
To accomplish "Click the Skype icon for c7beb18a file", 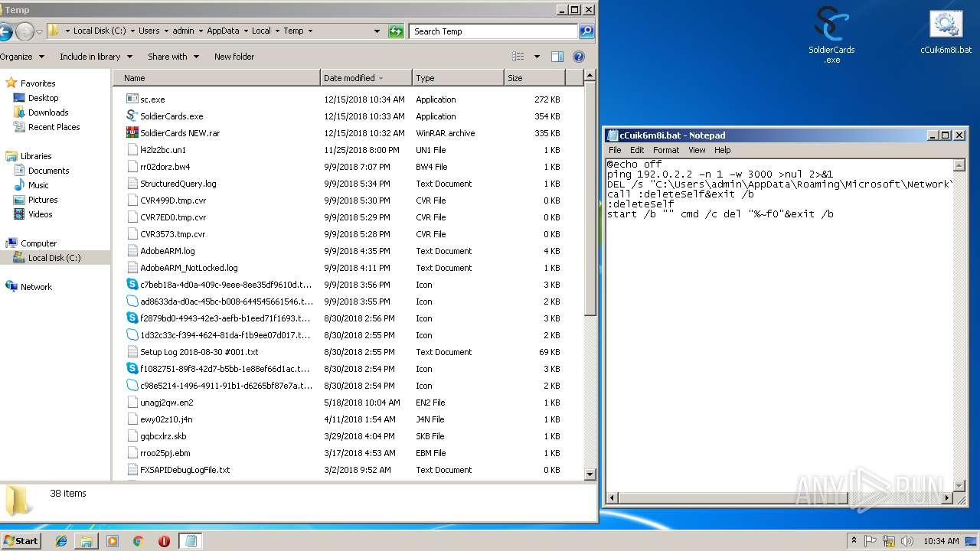I will click(x=132, y=285).
